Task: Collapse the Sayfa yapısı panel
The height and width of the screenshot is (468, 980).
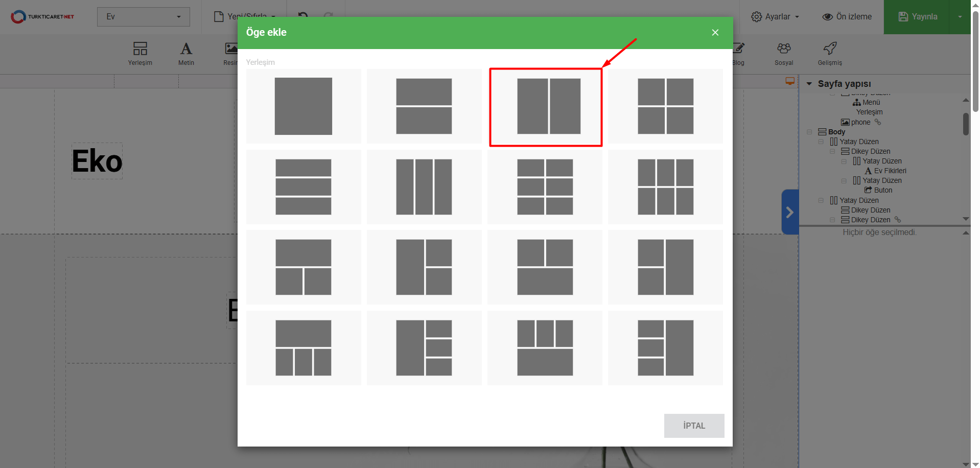Action: tap(809, 84)
